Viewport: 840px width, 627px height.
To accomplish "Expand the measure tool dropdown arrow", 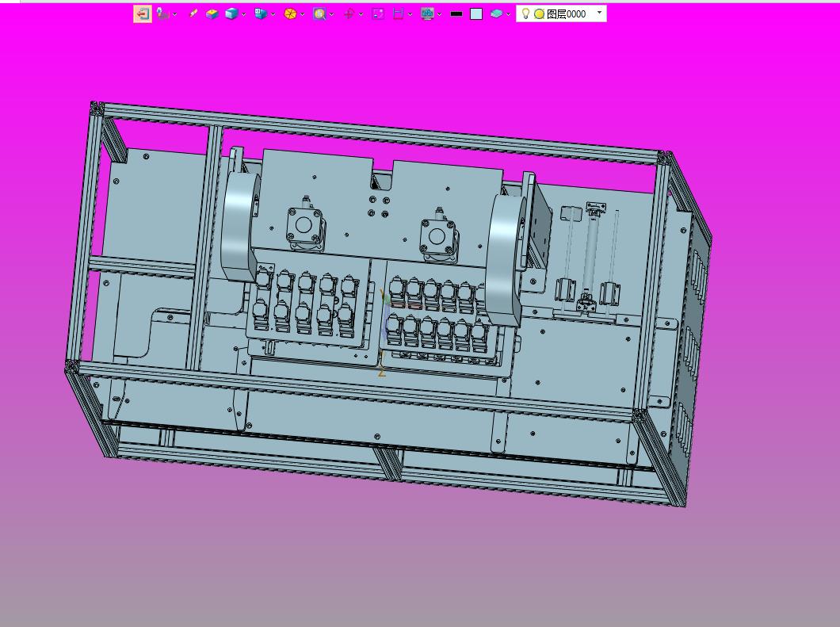I will [x=410, y=14].
